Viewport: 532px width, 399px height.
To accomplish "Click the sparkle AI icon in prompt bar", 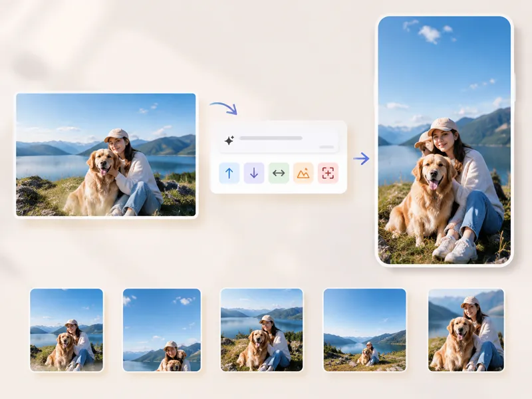I will [229, 140].
